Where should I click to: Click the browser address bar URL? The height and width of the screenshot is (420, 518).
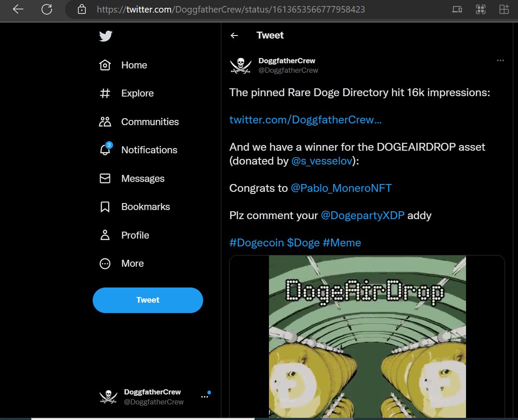coord(231,9)
